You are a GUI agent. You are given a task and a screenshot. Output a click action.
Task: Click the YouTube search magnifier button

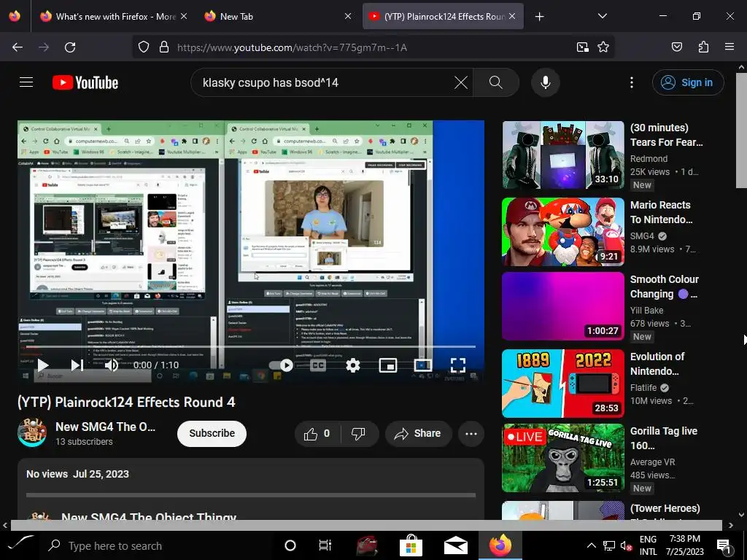[x=496, y=82]
